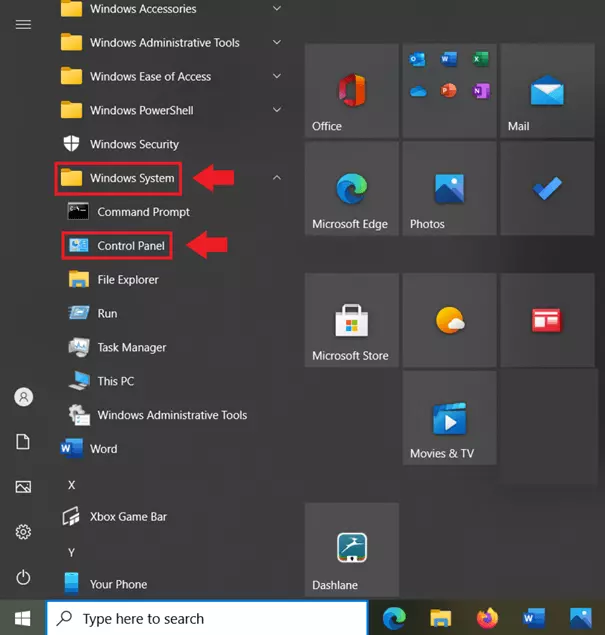The image size is (605, 635).
Task: Open the Microsoft Store tile
Action: pos(351,320)
